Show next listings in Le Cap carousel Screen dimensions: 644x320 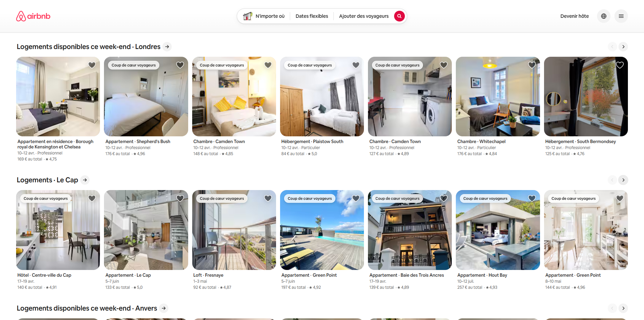623,180
